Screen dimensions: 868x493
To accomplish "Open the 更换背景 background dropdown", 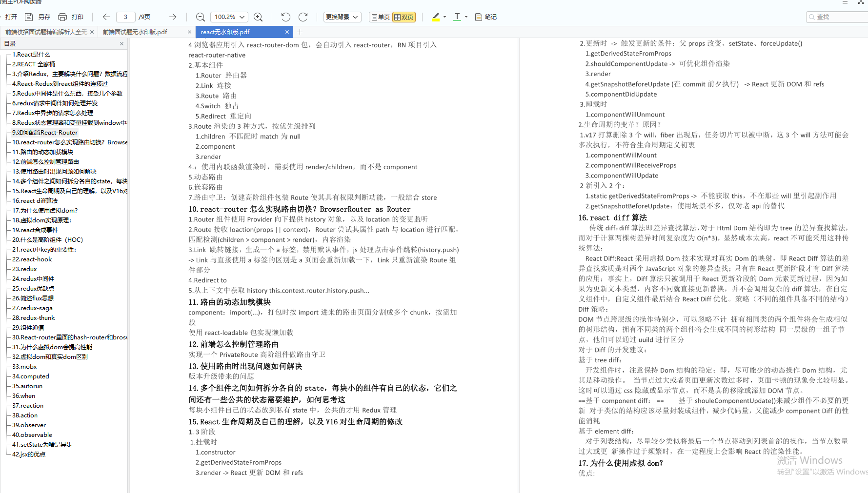I will pyautogui.click(x=342, y=17).
